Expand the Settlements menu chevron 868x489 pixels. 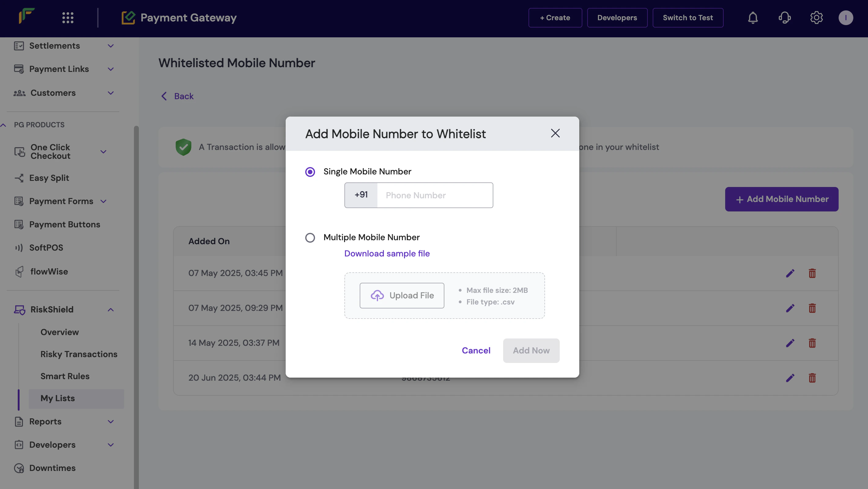pyautogui.click(x=110, y=46)
